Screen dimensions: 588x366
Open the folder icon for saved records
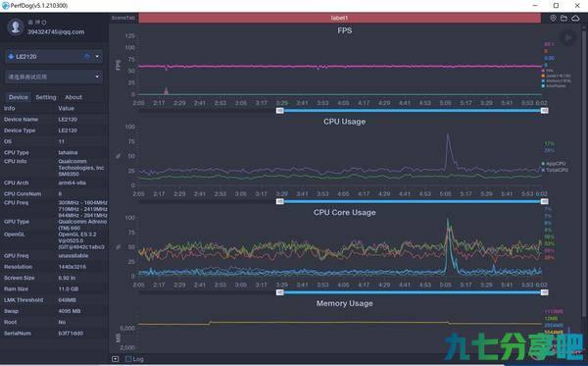(x=563, y=18)
